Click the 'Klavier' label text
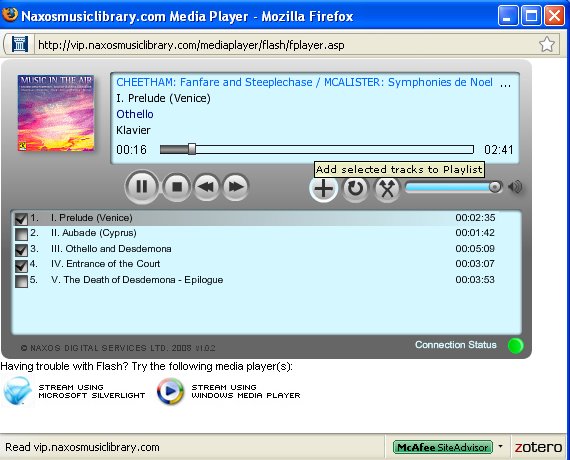This screenshot has height=460, width=570. click(133, 130)
